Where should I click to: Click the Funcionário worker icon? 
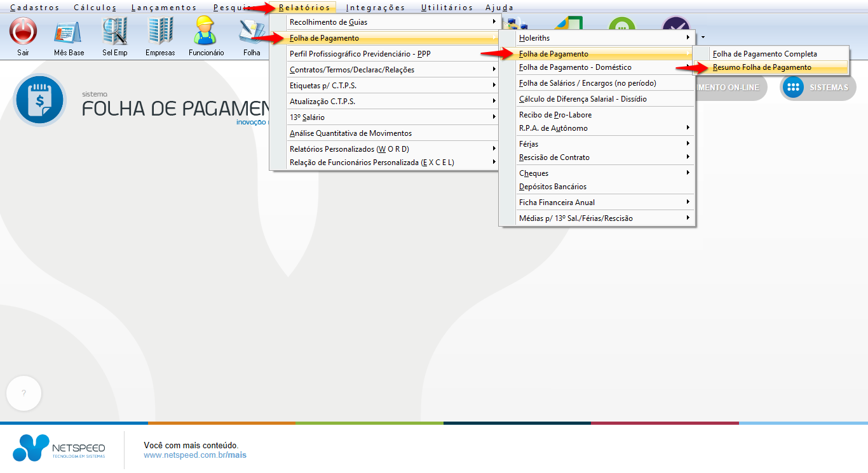click(206, 31)
